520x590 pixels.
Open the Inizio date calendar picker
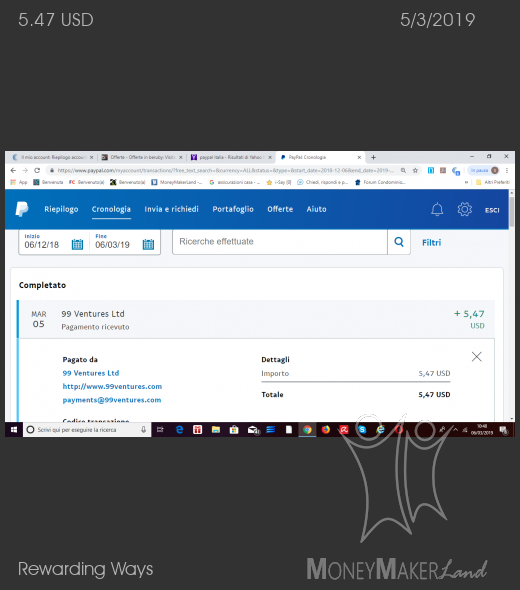tap(77, 245)
